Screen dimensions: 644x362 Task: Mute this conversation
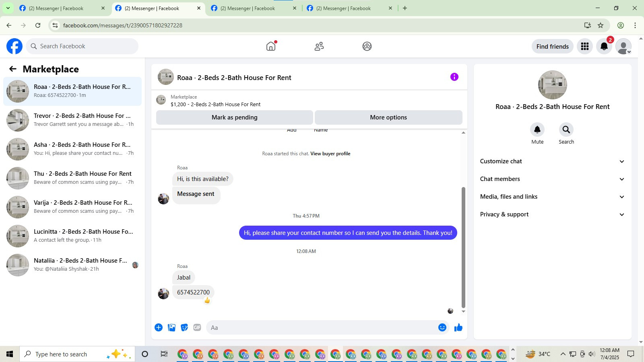coord(537,130)
